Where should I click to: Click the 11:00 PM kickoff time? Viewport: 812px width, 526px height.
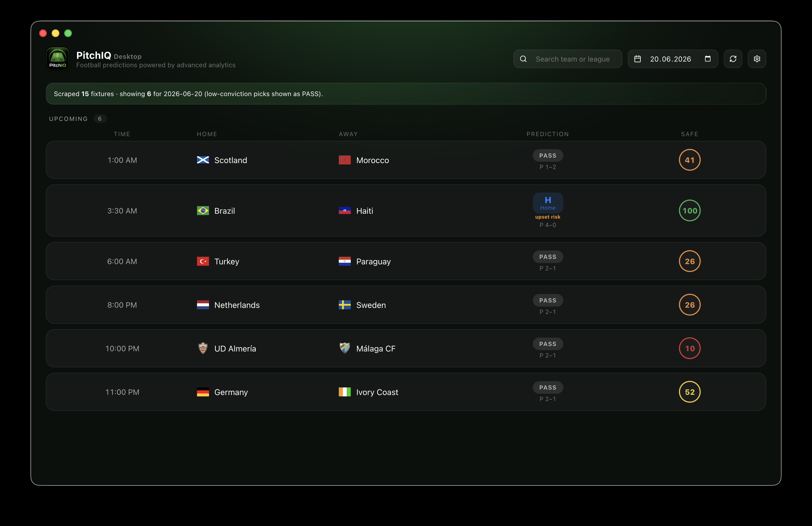(x=122, y=392)
